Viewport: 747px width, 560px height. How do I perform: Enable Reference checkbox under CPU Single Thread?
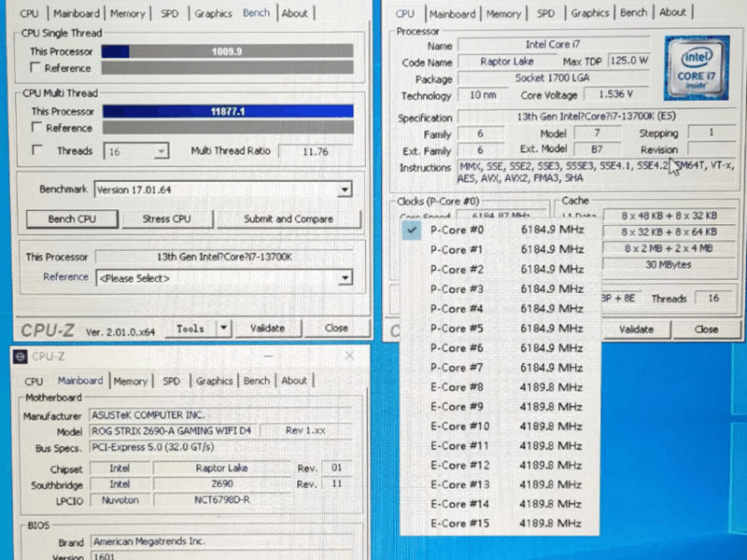click(x=35, y=67)
